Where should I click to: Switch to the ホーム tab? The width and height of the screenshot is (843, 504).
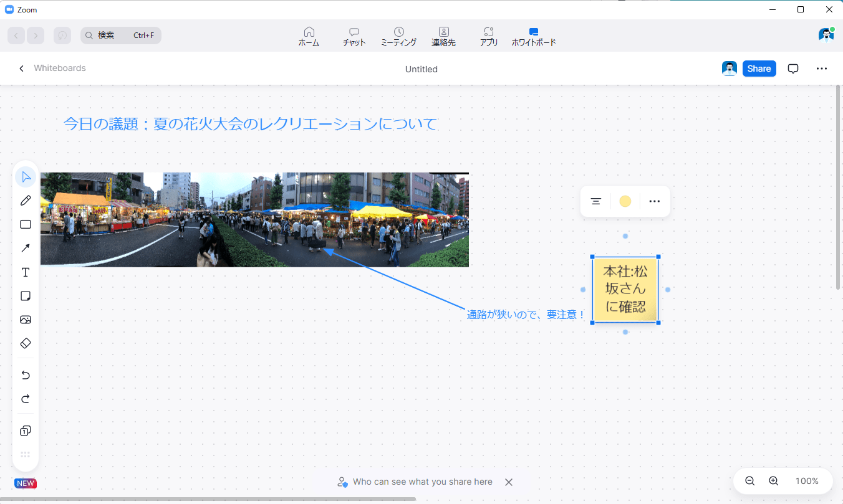tap(309, 37)
